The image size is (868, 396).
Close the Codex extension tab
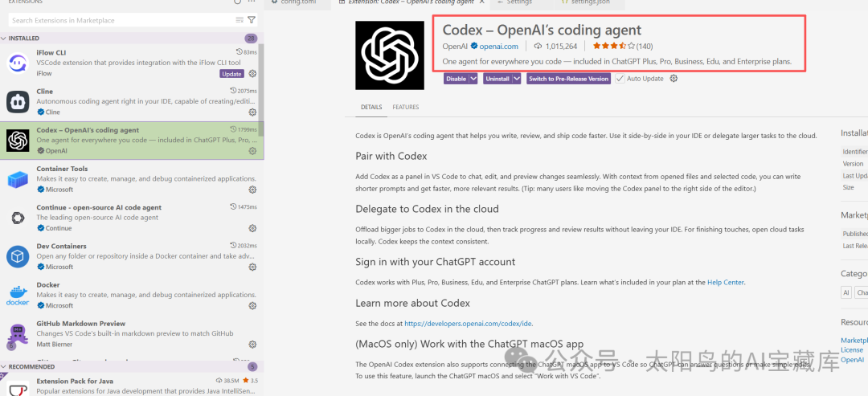click(x=481, y=2)
